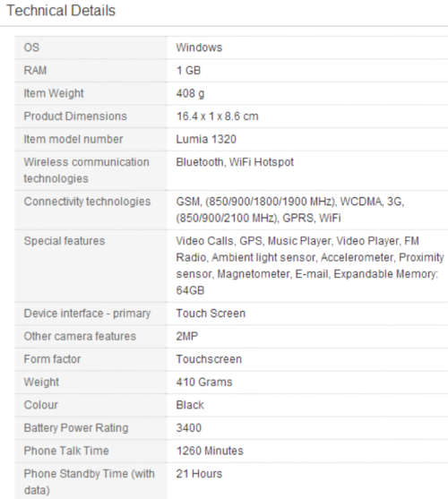Screen dimensions: 448x499
Task: Click the Lumia 1320 model number
Action: click(206, 139)
